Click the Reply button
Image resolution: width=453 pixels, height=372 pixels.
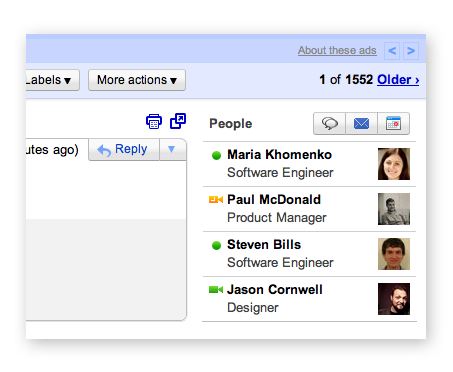(124, 149)
